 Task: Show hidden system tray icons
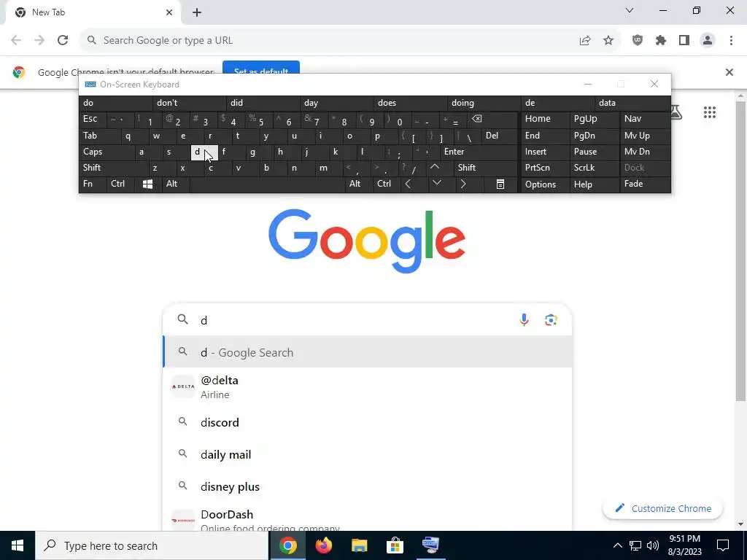point(617,545)
